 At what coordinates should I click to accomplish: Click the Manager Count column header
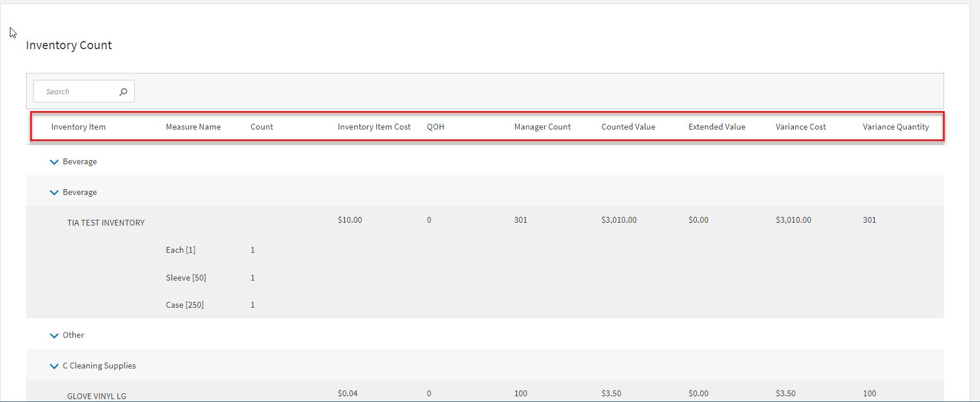point(542,127)
